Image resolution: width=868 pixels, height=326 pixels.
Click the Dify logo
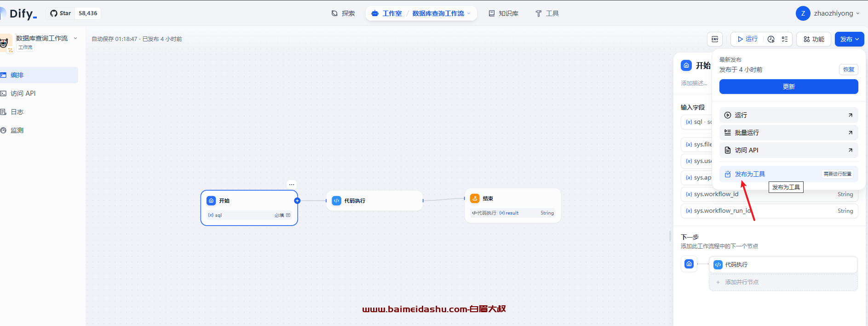pos(20,14)
